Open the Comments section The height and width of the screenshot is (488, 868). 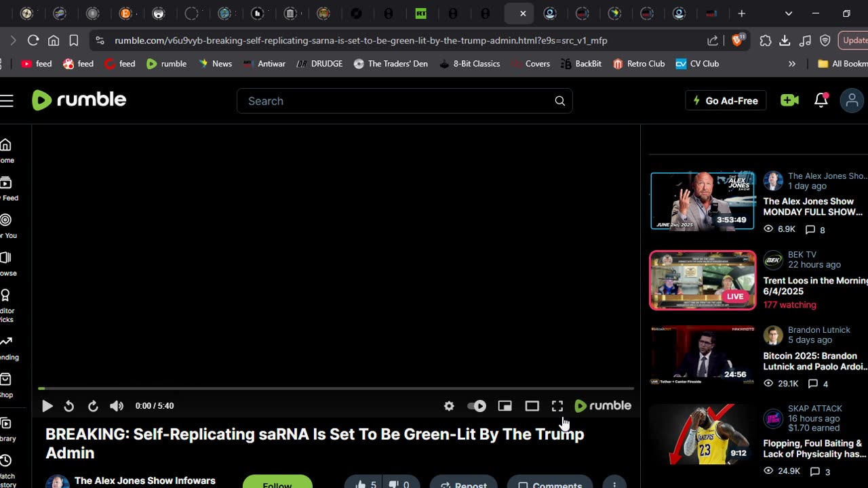[550, 484]
